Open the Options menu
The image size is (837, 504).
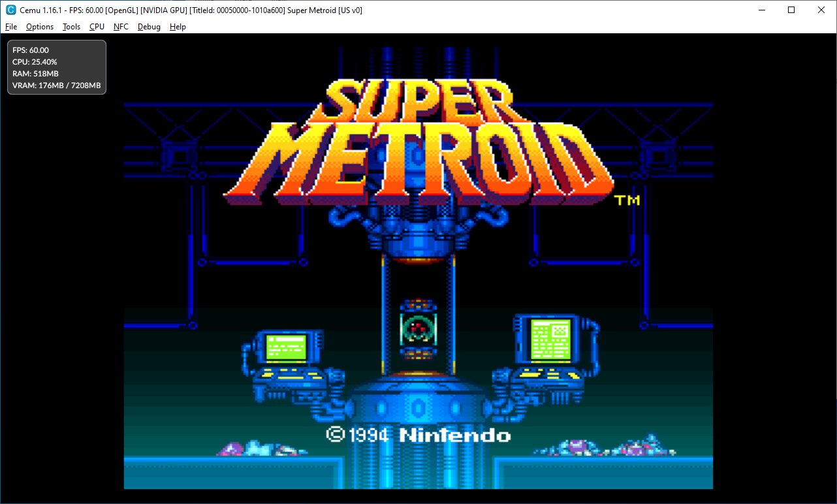point(40,27)
